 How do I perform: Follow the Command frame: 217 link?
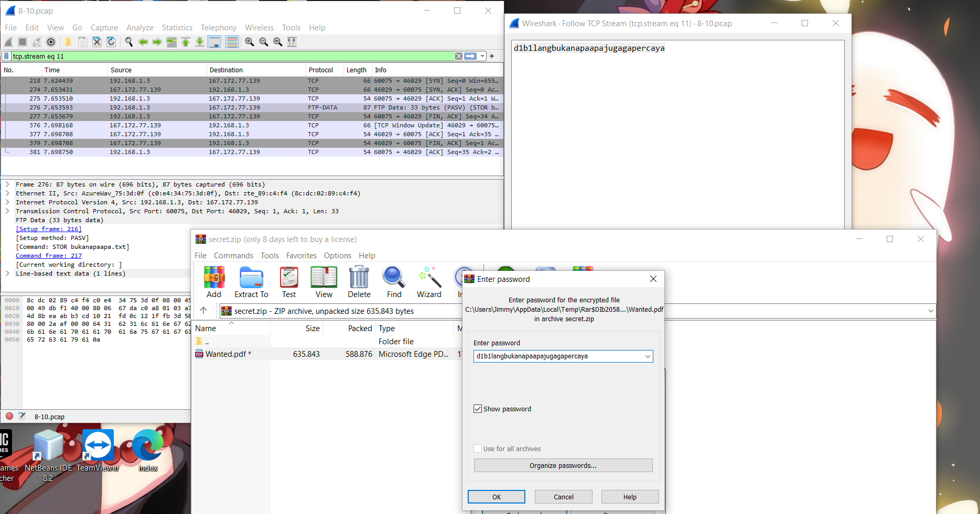click(49, 256)
